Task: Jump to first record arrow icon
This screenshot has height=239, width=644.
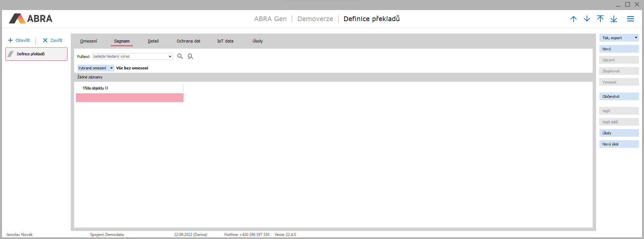Action: tap(600, 19)
